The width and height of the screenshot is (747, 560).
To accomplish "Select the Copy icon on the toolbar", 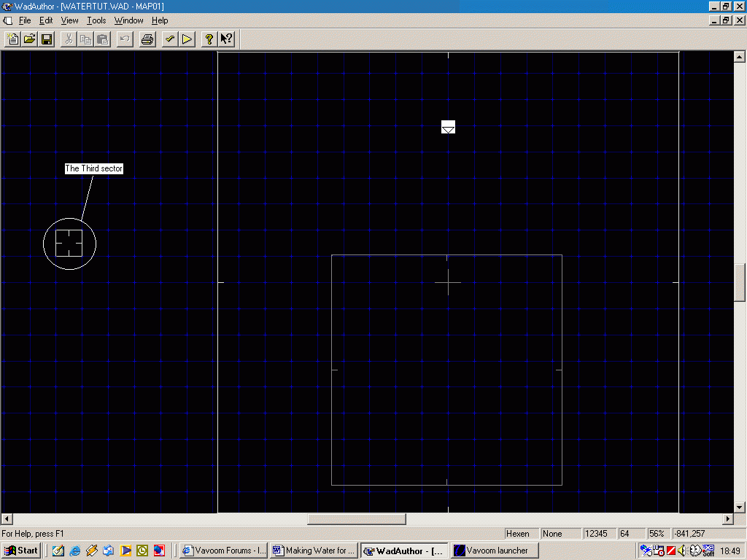I will (85, 39).
